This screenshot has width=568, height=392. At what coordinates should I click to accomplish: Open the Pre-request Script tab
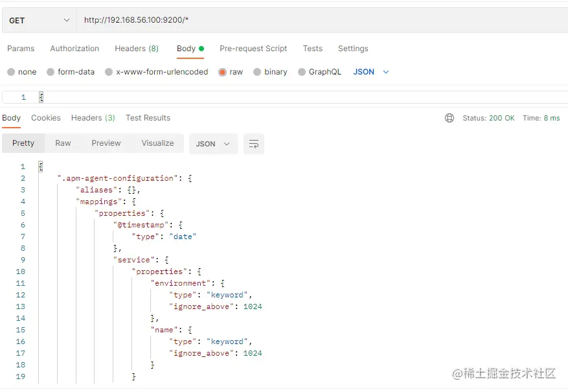253,49
